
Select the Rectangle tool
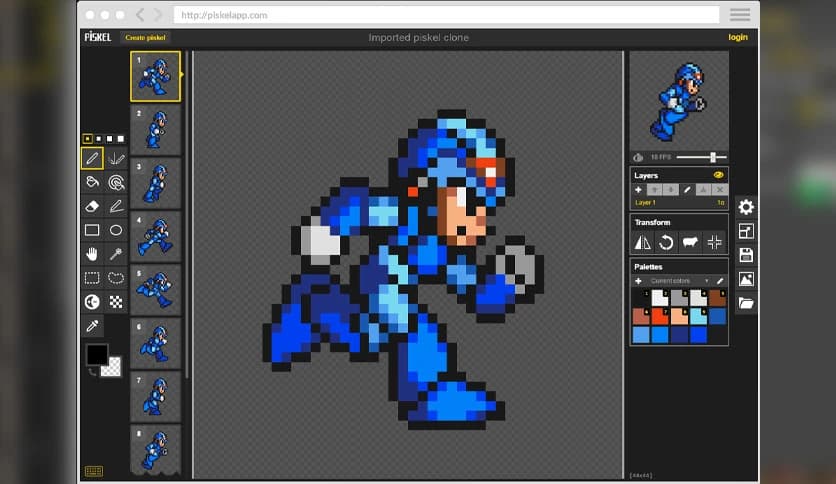[x=92, y=230]
